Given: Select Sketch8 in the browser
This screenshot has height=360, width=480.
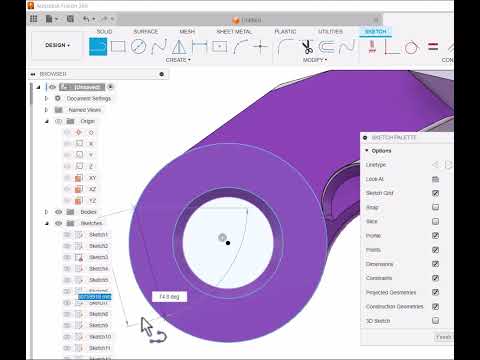Looking at the screenshot, I should 99,314.
